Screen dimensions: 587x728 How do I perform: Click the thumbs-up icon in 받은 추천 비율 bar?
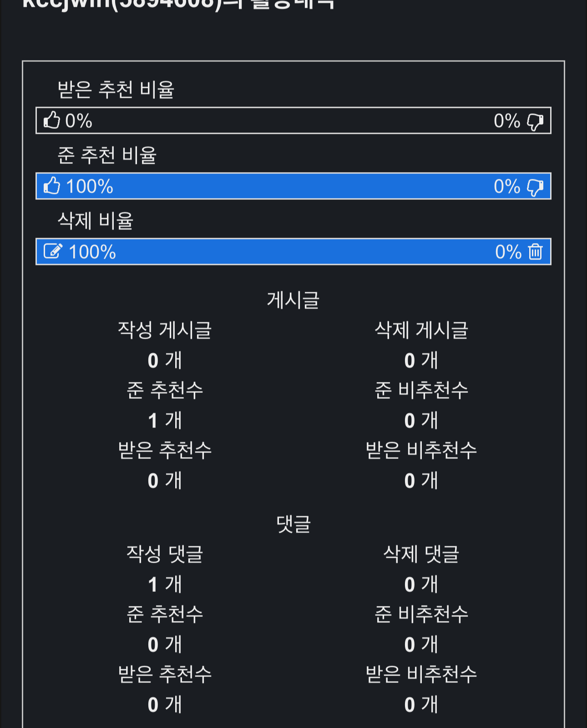pyautogui.click(x=52, y=121)
